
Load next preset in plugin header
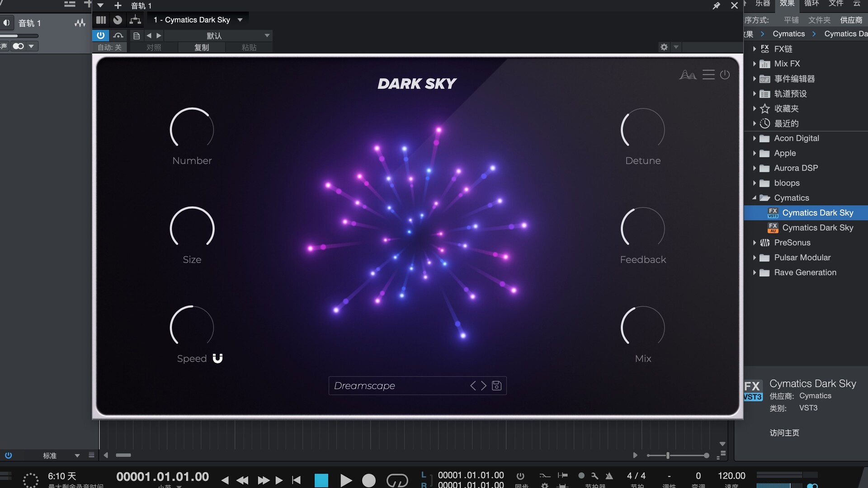(x=159, y=35)
